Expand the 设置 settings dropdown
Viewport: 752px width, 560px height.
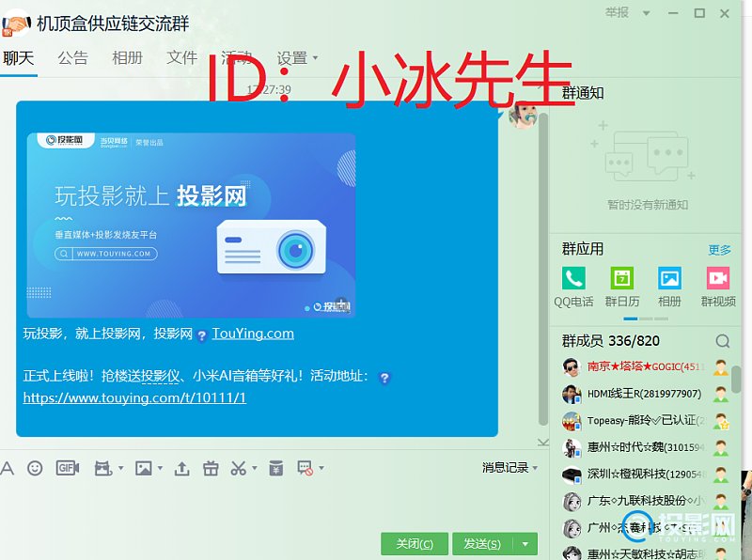tap(315, 58)
